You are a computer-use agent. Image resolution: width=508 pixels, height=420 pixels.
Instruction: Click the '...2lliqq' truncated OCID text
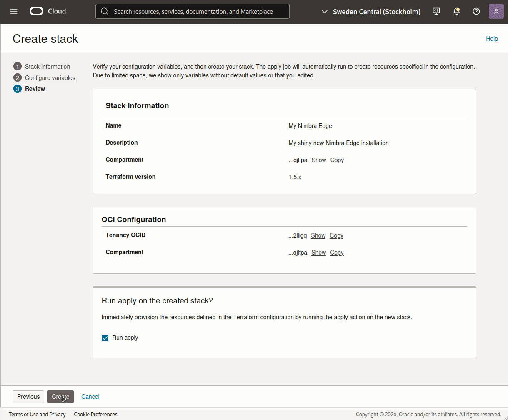tap(298, 235)
